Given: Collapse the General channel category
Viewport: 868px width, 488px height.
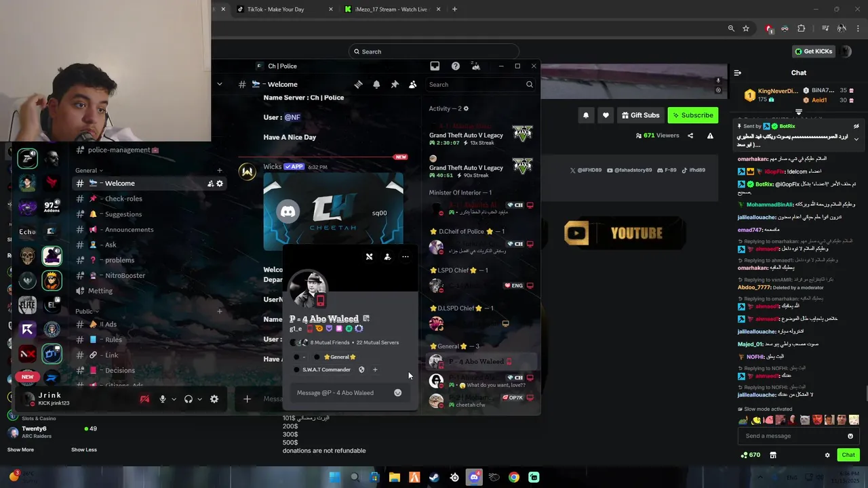Looking at the screenshot, I should 89,170.
